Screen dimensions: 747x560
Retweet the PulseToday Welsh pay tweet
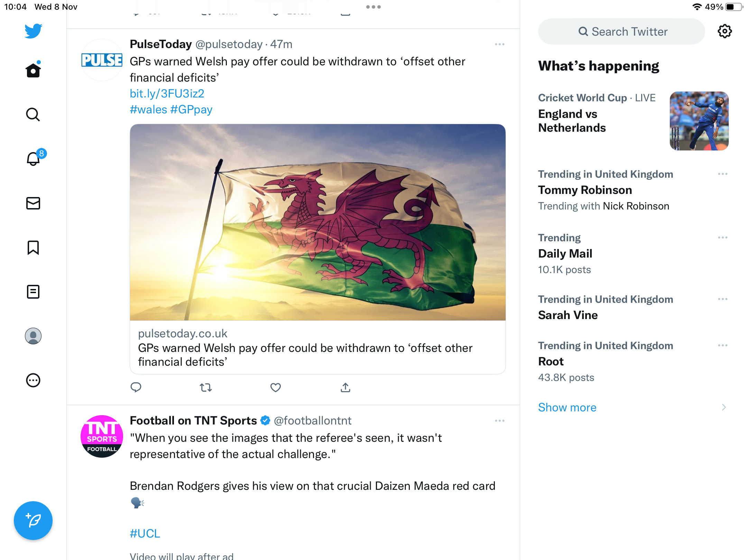tap(206, 388)
